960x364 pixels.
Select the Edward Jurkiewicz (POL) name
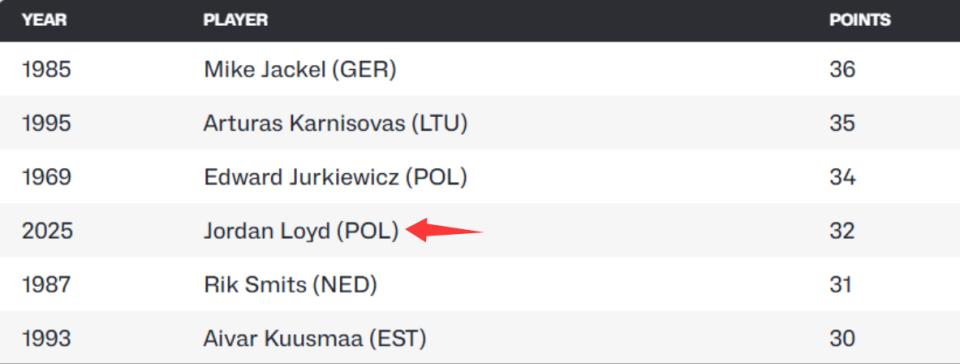336,177
